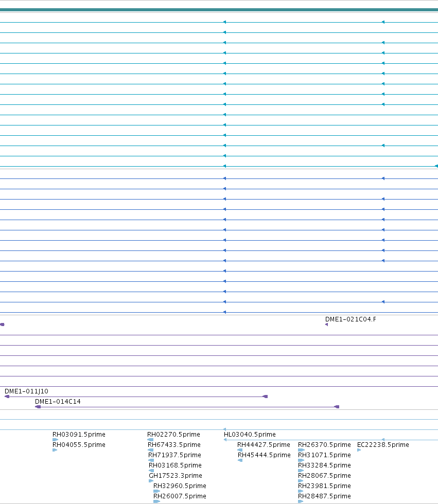Select the DME1-021C04.F label
The width and height of the screenshot is (438, 504).
(351, 319)
